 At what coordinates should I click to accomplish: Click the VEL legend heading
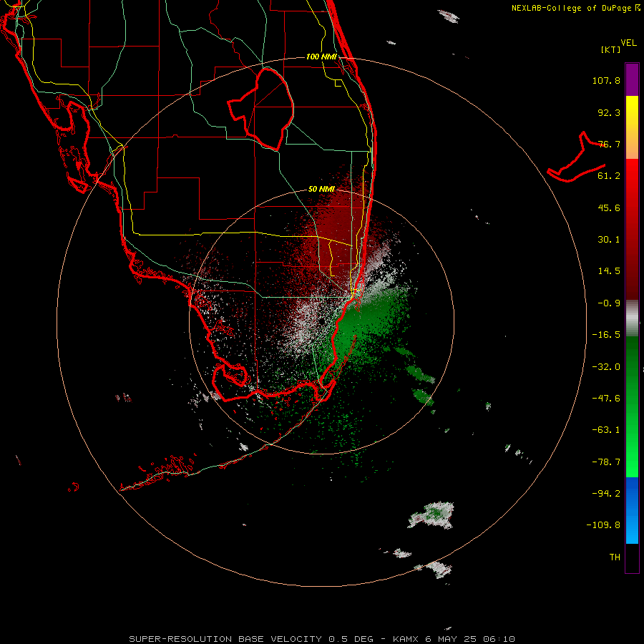[x=629, y=43]
